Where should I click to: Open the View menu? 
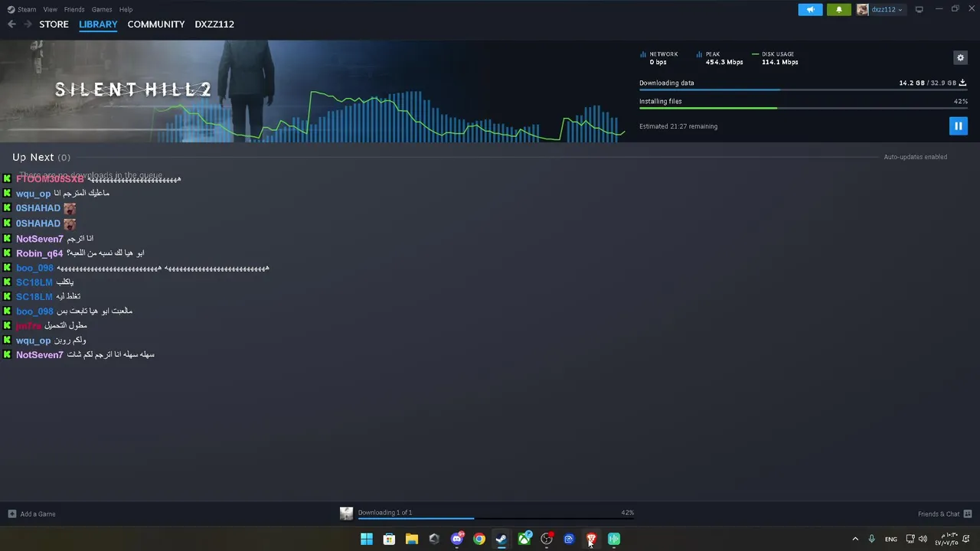50,9
